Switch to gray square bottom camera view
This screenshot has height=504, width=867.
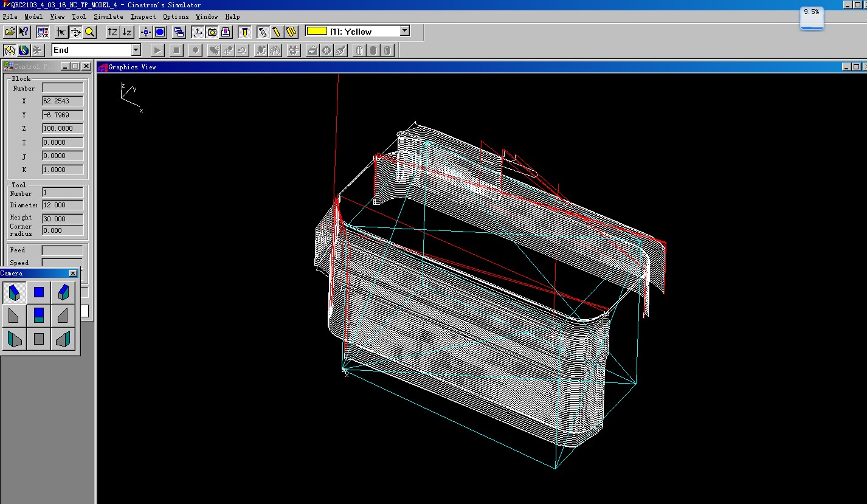(39, 339)
